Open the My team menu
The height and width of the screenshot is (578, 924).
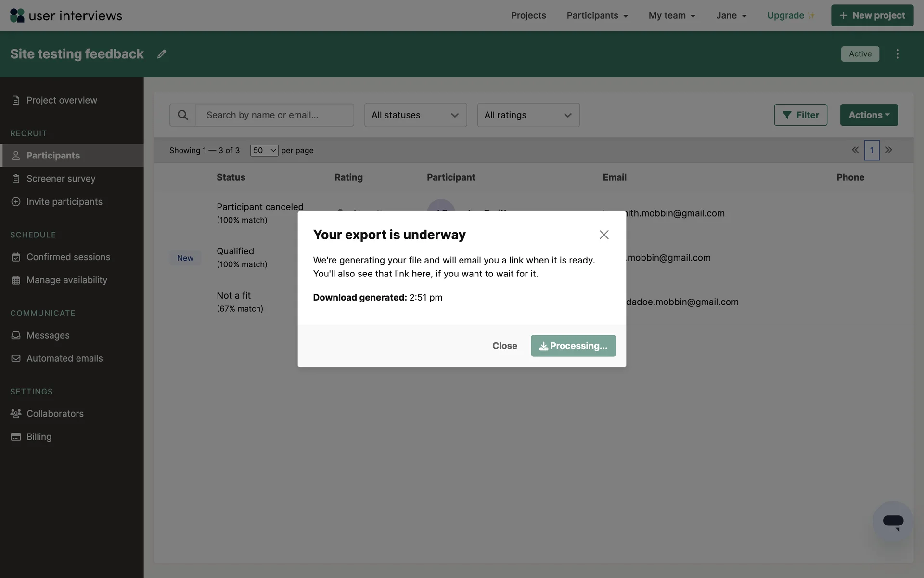tap(671, 15)
